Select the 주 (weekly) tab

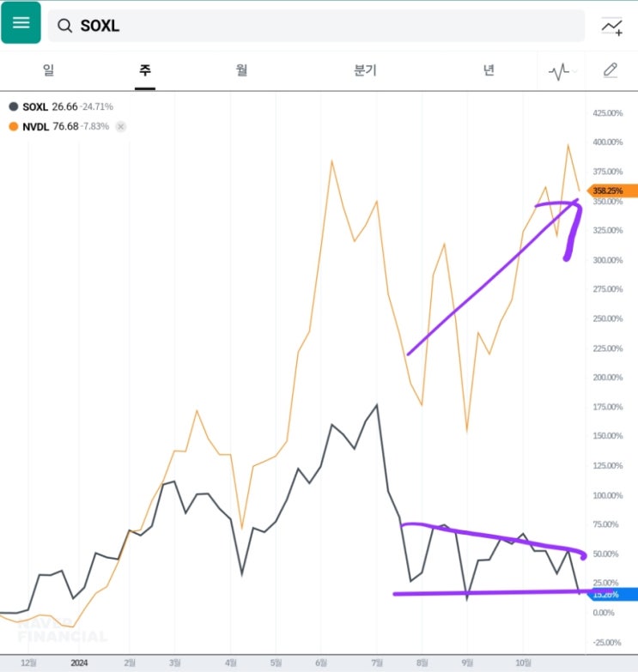point(144,70)
